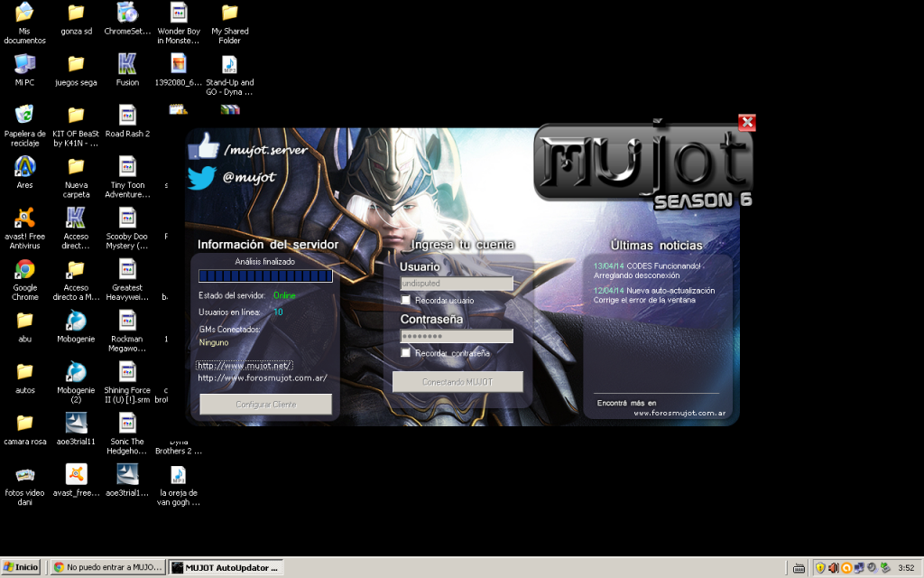Click the Configurar Cliente button

point(265,404)
